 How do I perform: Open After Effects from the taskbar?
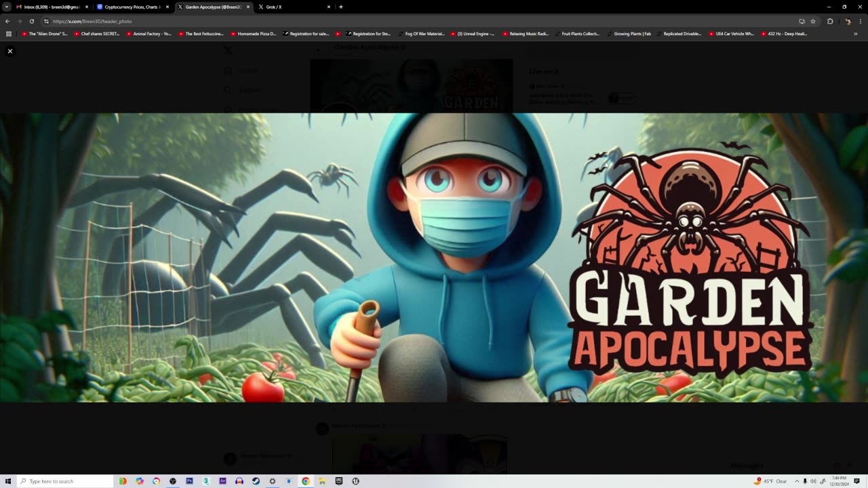(222, 481)
